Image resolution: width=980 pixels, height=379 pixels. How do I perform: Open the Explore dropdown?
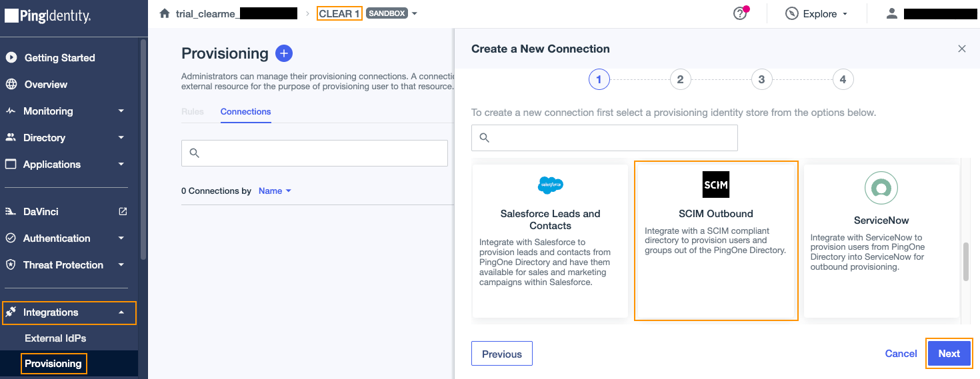coord(817,14)
